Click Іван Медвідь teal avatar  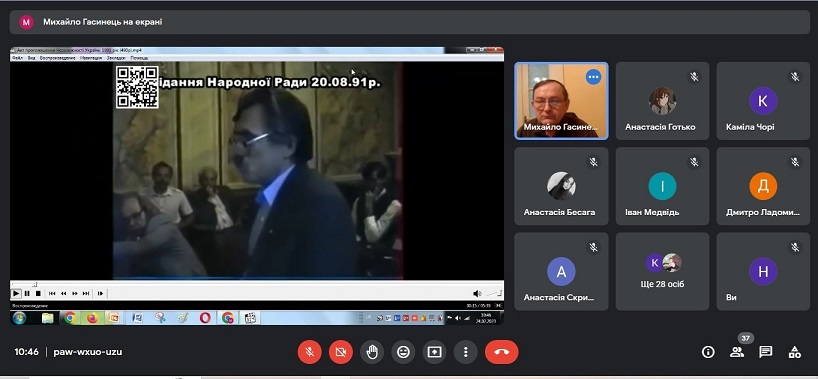click(x=663, y=186)
